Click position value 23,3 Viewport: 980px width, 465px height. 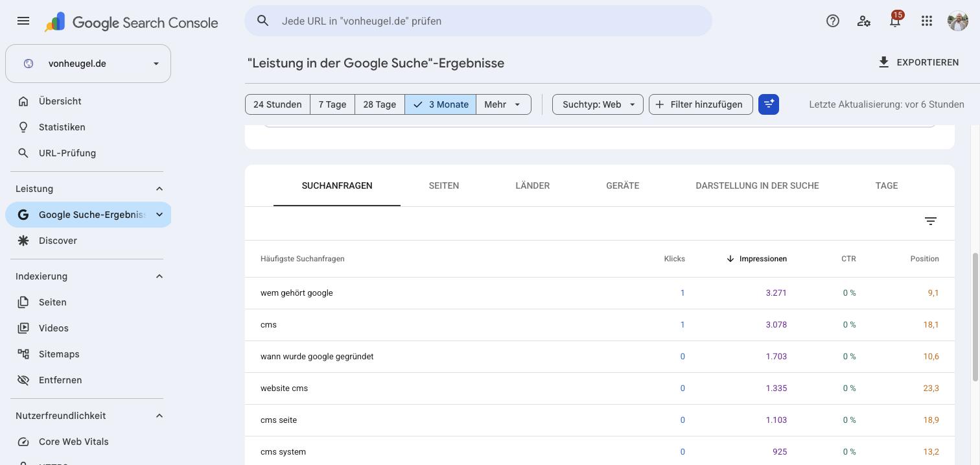[931, 388]
